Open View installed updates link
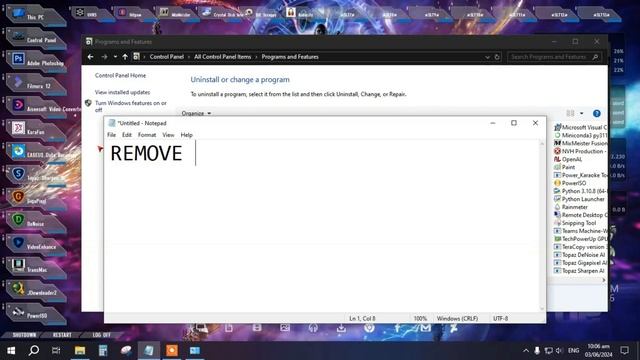The image size is (640, 360). coord(122,92)
